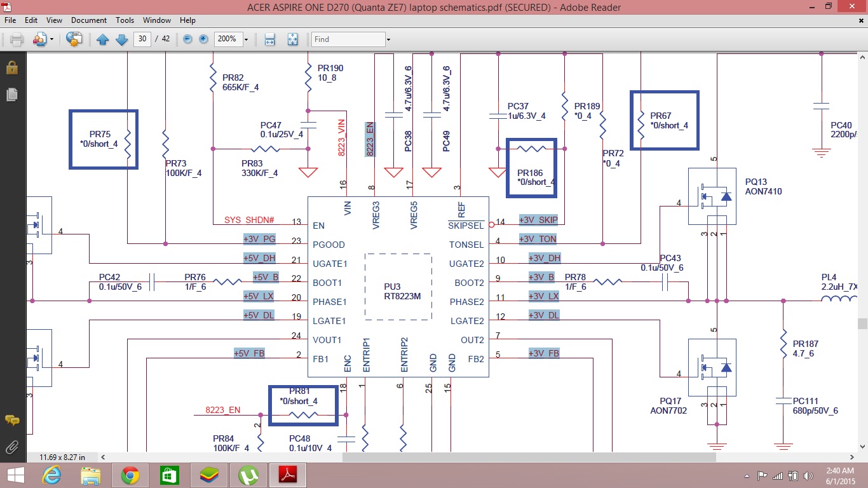
Task: Zoom out with the minus magnifier button
Action: tap(188, 39)
